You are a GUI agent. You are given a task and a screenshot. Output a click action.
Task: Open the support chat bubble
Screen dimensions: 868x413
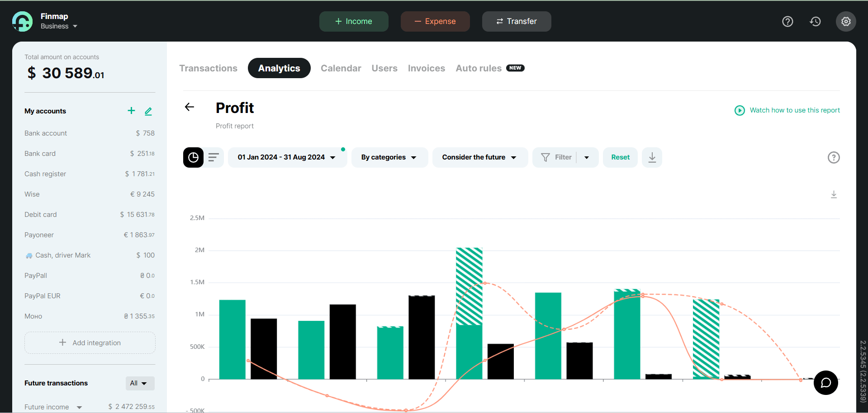[825, 383]
